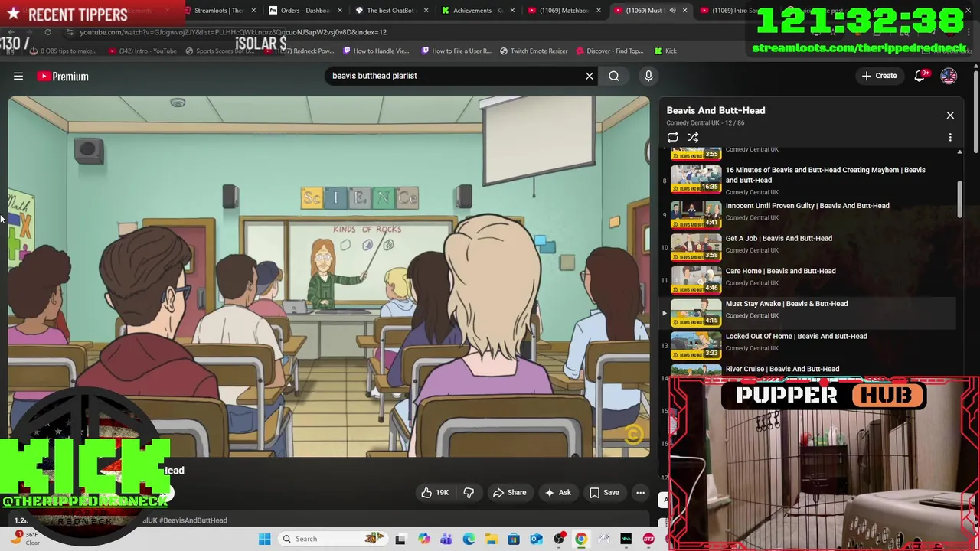Open the Windows Start menu
Image resolution: width=980 pixels, height=551 pixels.
[x=264, y=539]
